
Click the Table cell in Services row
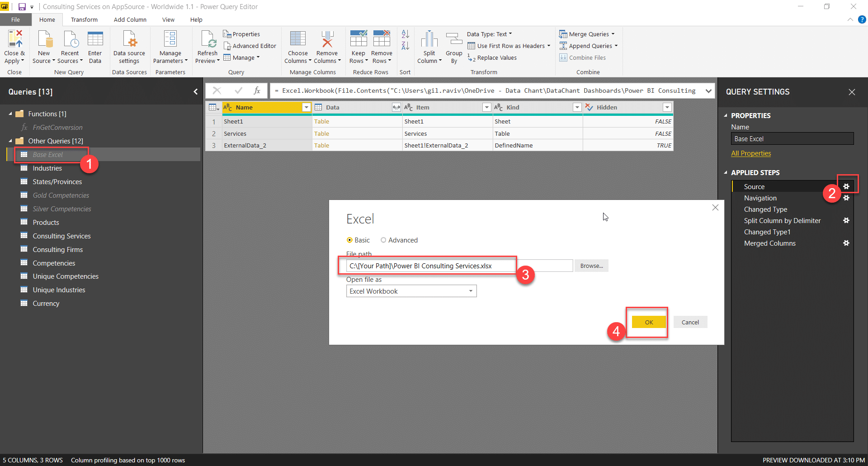(357, 133)
